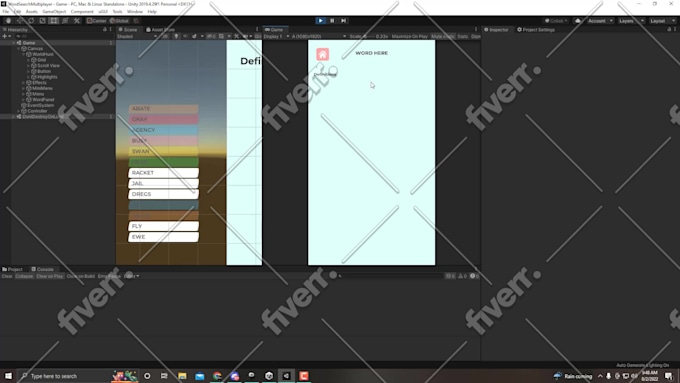Image resolution: width=680 pixels, height=383 pixels.
Task: Click the Play button
Action: 320,21
